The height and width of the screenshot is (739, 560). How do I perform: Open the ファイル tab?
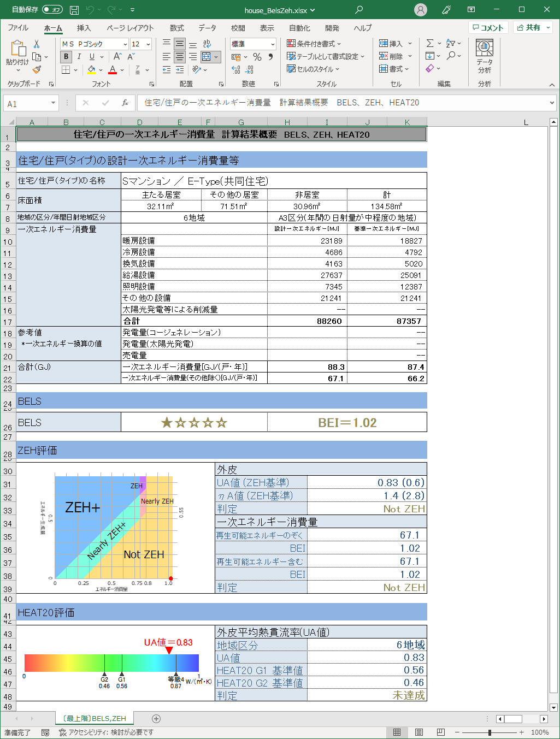pos(18,28)
